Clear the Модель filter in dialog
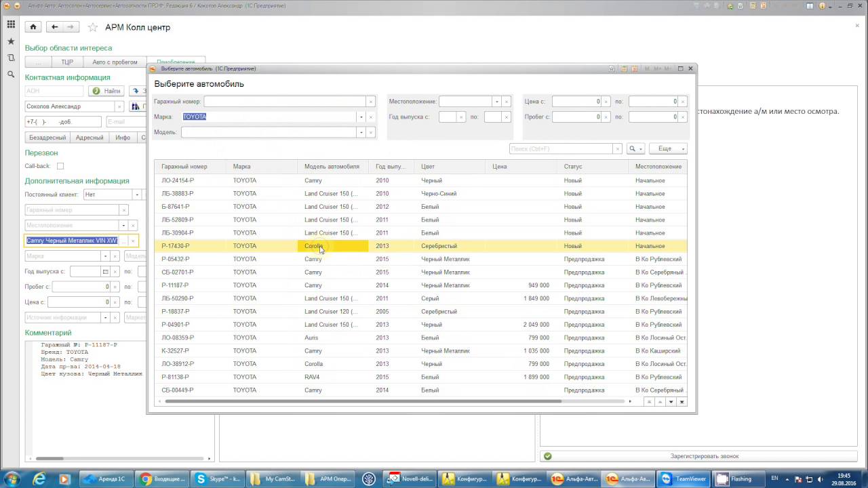This screenshot has width=868, height=488. pos(370,132)
